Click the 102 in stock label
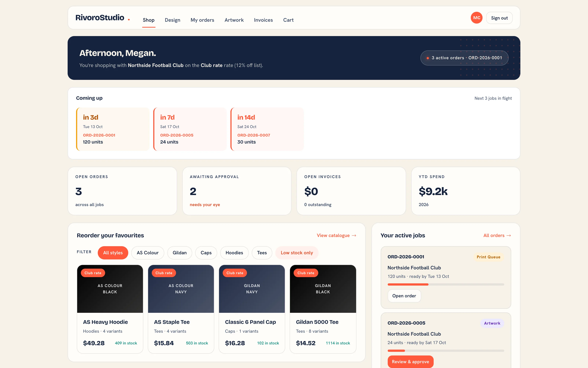Viewport: 588px width, 368px height. point(268,343)
